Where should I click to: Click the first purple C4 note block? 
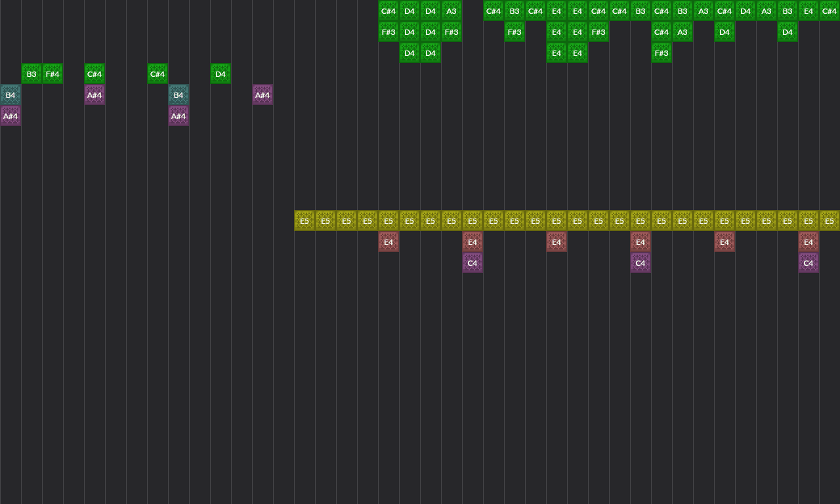(472, 262)
